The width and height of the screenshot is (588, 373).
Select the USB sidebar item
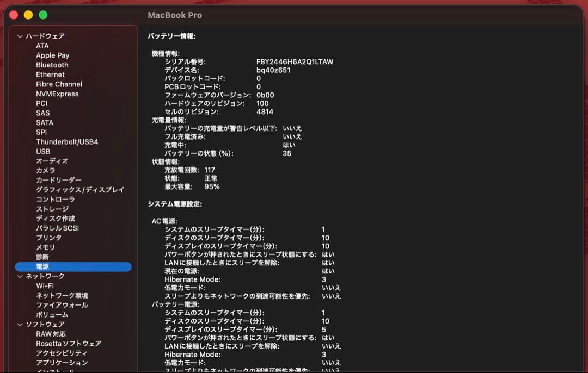pyautogui.click(x=43, y=152)
